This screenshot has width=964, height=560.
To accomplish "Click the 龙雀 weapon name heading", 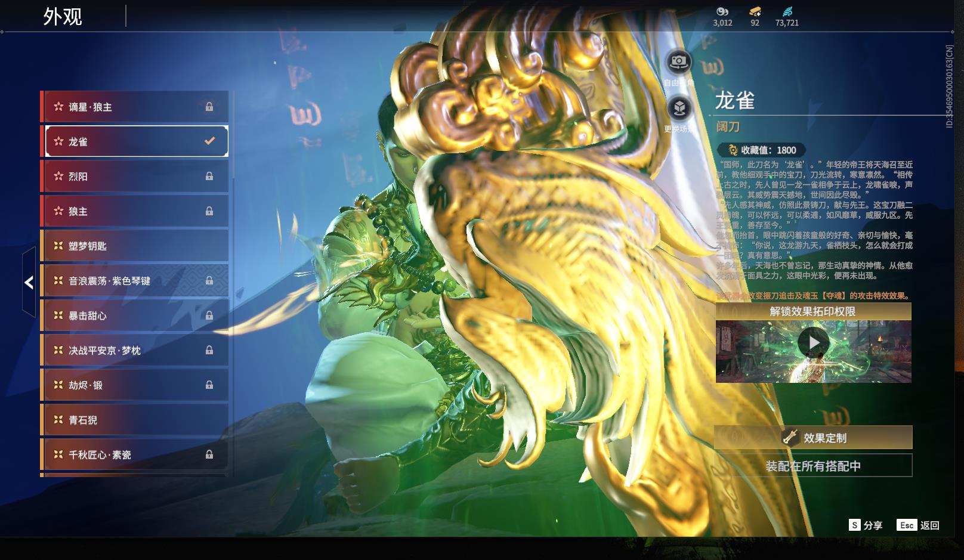I will pyautogui.click(x=735, y=101).
